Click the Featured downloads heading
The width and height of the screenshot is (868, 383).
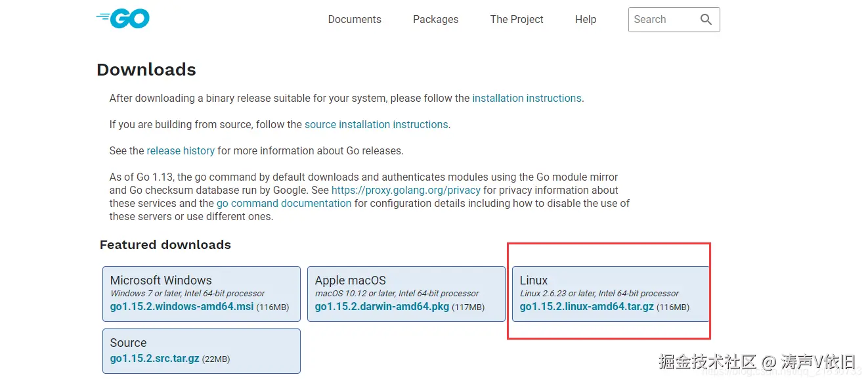pyautogui.click(x=165, y=244)
